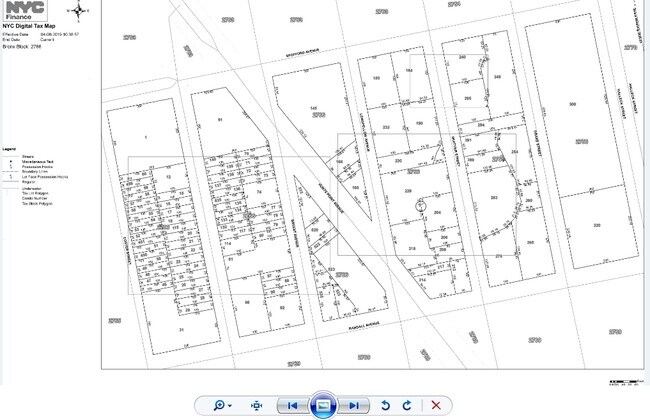Play the slide show
650x420 pixels.
tap(322, 404)
